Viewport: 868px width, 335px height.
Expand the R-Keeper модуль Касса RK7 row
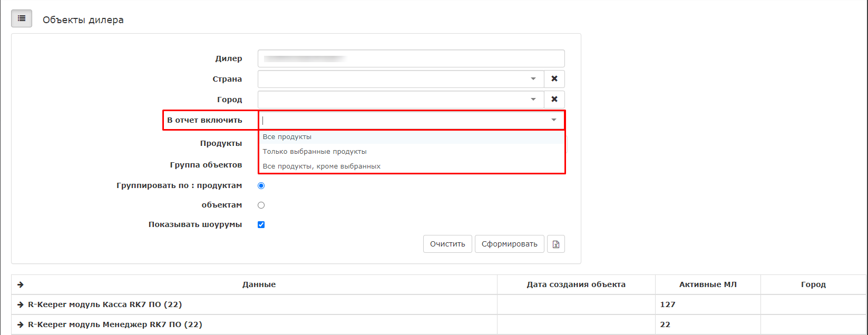click(x=21, y=304)
